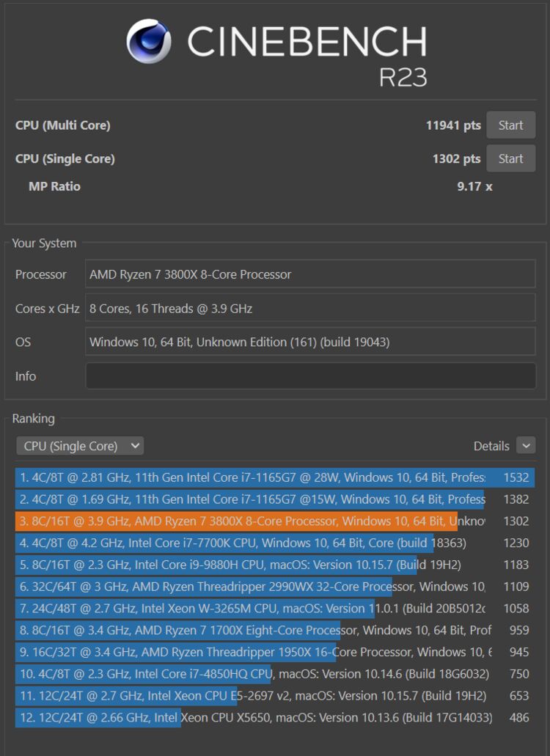Expand the Details dropdown arrow
This screenshot has height=756, width=550.
(x=526, y=446)
